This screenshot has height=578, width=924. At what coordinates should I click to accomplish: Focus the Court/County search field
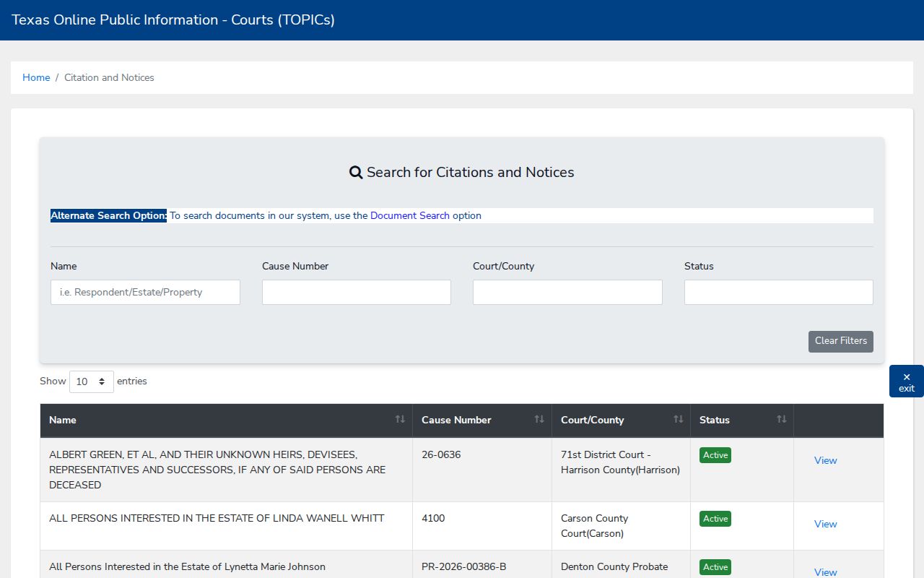coord(567,293)
